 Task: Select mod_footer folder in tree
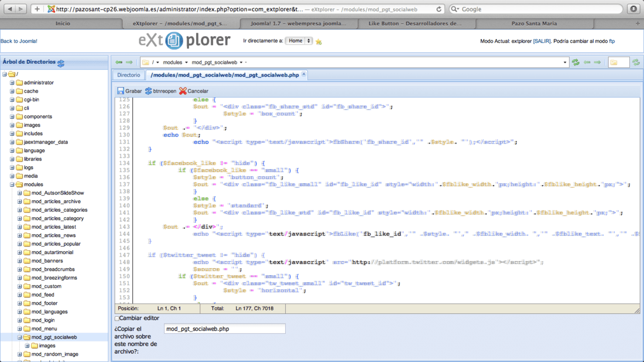click(44, 303)
